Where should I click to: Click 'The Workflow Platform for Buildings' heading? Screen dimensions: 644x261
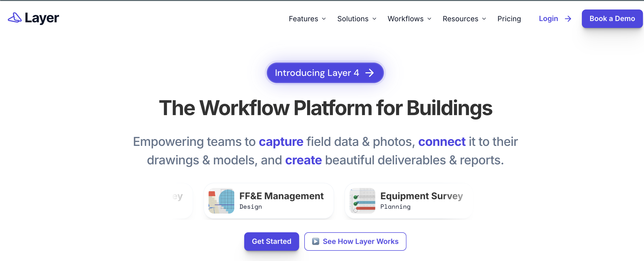[325, 108]
